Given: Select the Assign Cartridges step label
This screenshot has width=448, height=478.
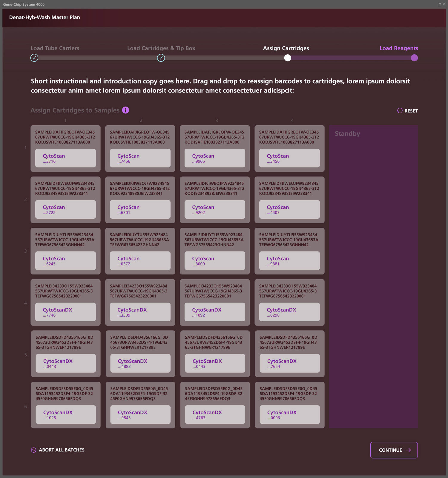Looking at the screenshot, I should pos(286,48).
